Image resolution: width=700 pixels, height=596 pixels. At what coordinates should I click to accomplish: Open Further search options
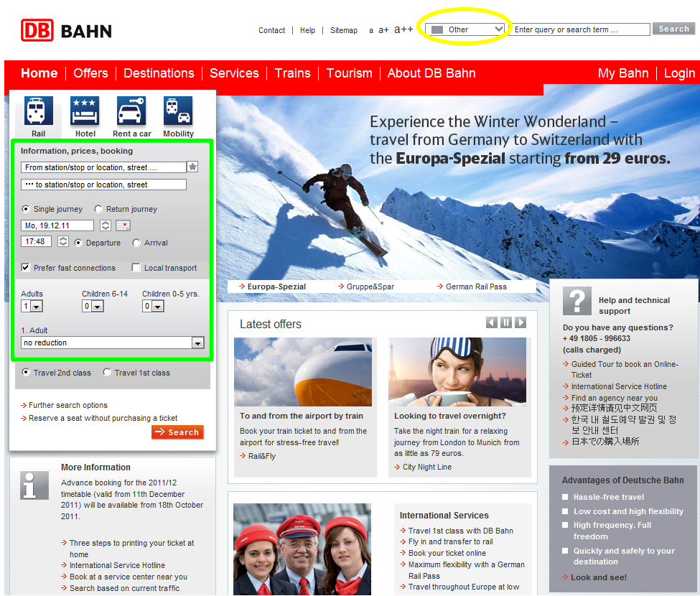[68, 405]
